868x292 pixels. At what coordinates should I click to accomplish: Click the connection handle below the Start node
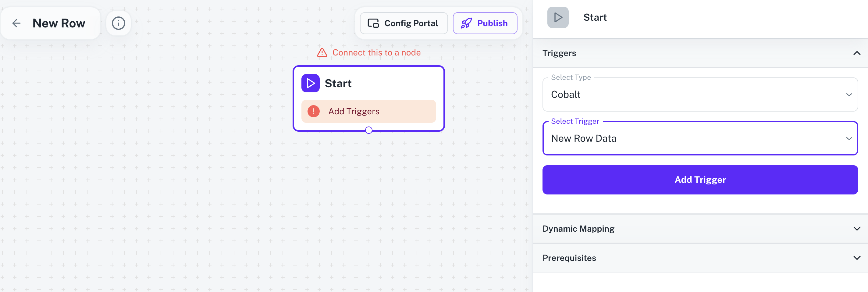click(369, 130)
